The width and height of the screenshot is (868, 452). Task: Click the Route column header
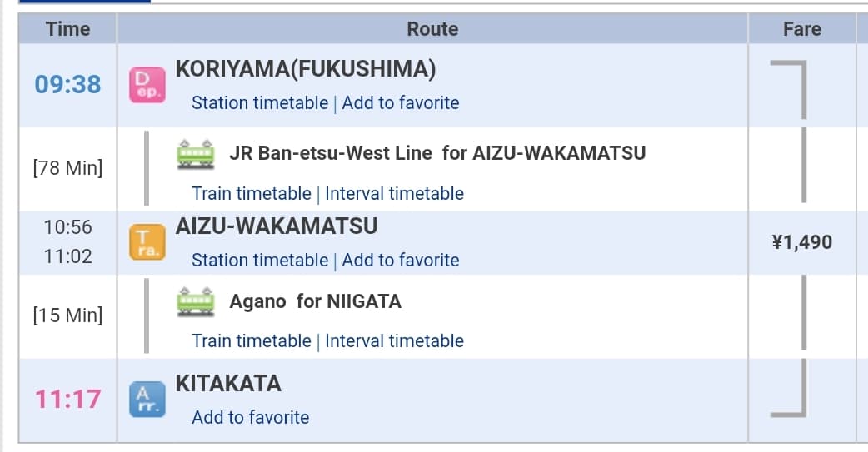click(432, 29)
